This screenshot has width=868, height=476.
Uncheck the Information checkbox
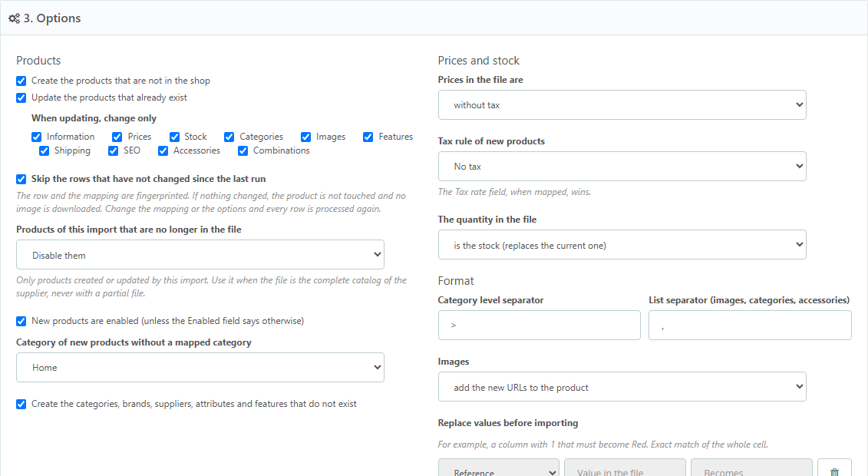(x=37, y=137)
